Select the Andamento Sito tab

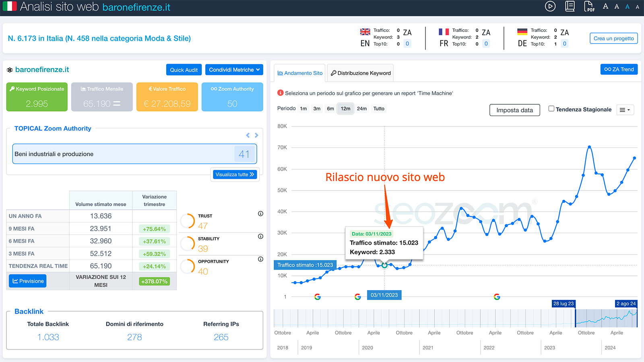point(300,73)
